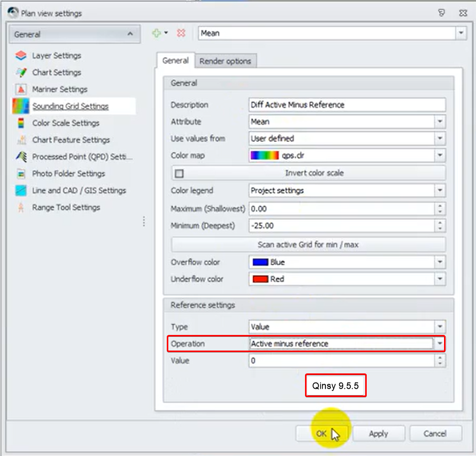Select Chart Feature Settings text entry

[x=71, y=140]
